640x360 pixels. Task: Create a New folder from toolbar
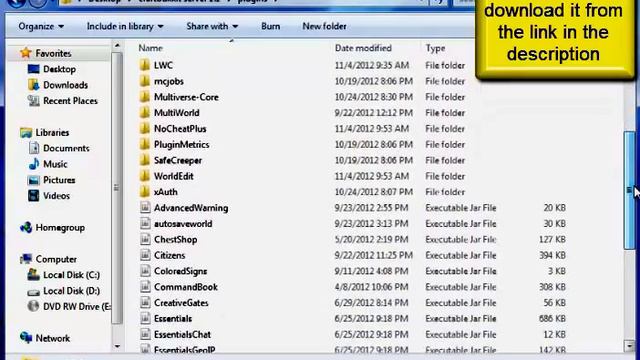[x=324, y=26]
